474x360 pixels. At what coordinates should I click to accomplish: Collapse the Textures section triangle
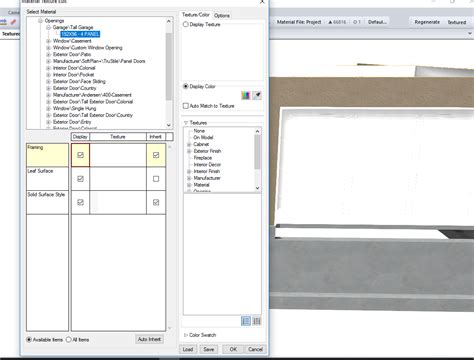pyautogui.click(x=186, y=123)
